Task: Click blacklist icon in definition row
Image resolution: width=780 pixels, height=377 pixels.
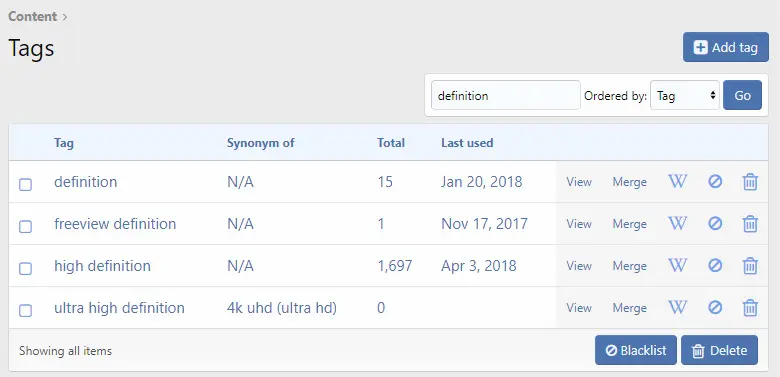Action: 715,182
